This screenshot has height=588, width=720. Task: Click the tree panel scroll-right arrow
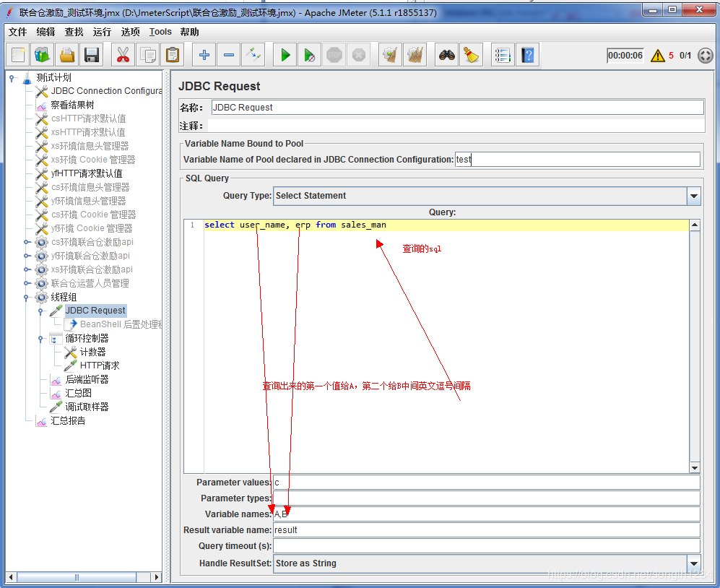click(157, 577)
